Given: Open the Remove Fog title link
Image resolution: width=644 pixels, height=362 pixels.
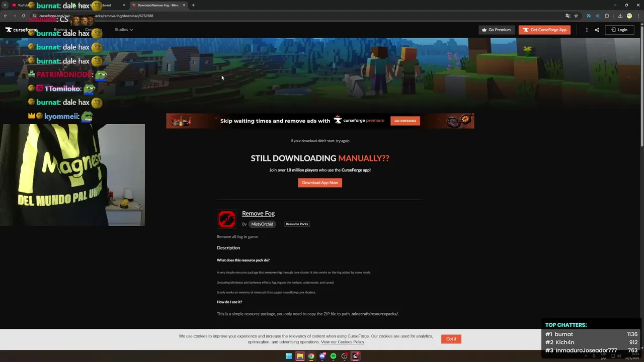Looking at the screenshot, I should tap(258, 213).
